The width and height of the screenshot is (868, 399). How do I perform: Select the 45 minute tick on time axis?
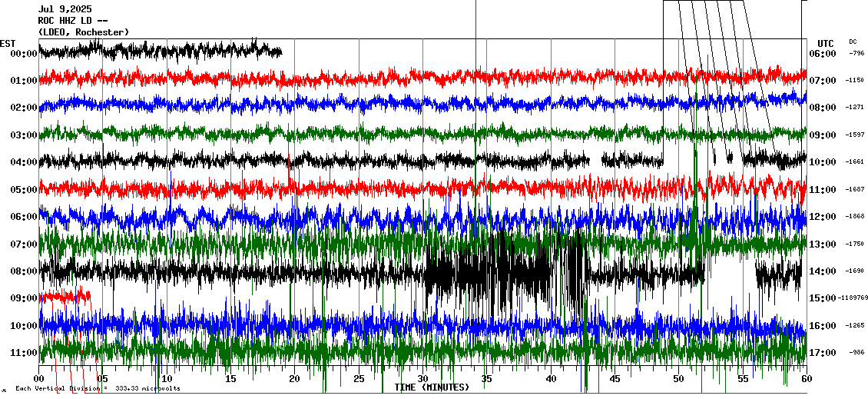(615, 379)
